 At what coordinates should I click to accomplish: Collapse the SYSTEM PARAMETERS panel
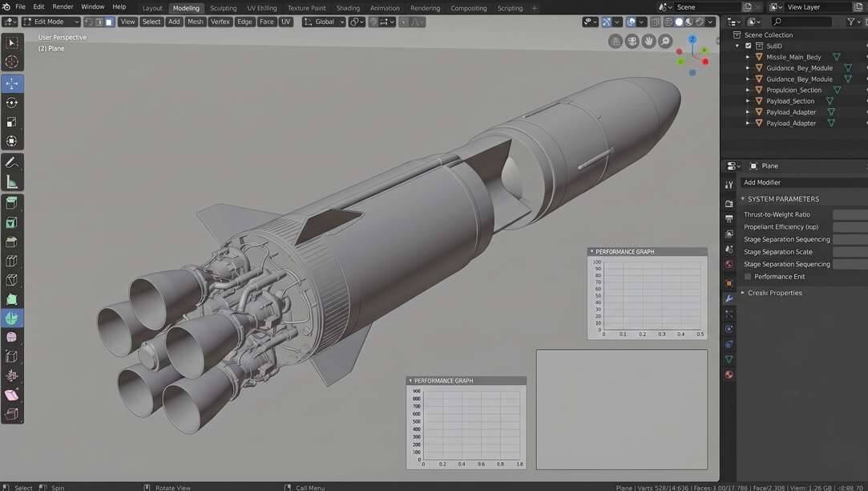pyautogui.click(x=743, y=199)
